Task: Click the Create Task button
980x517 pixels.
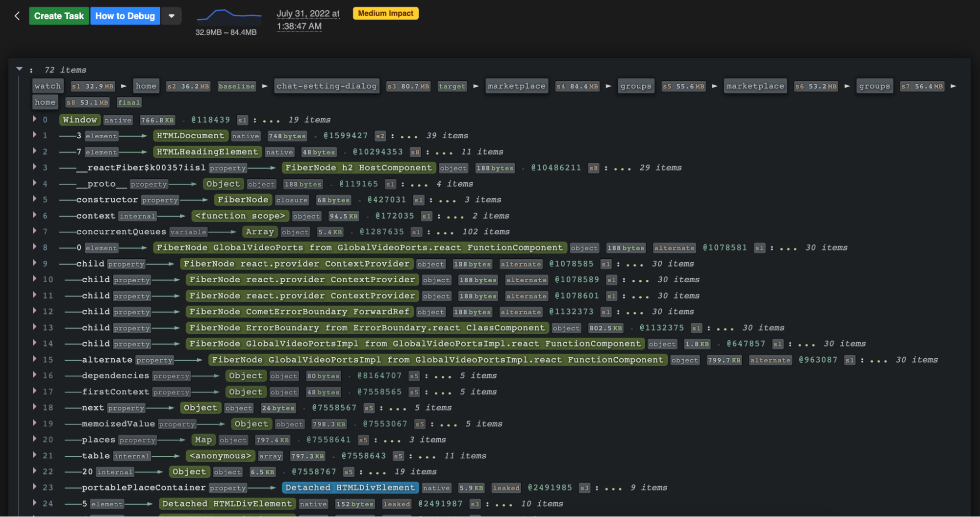Action: click(x=59, y=16)
